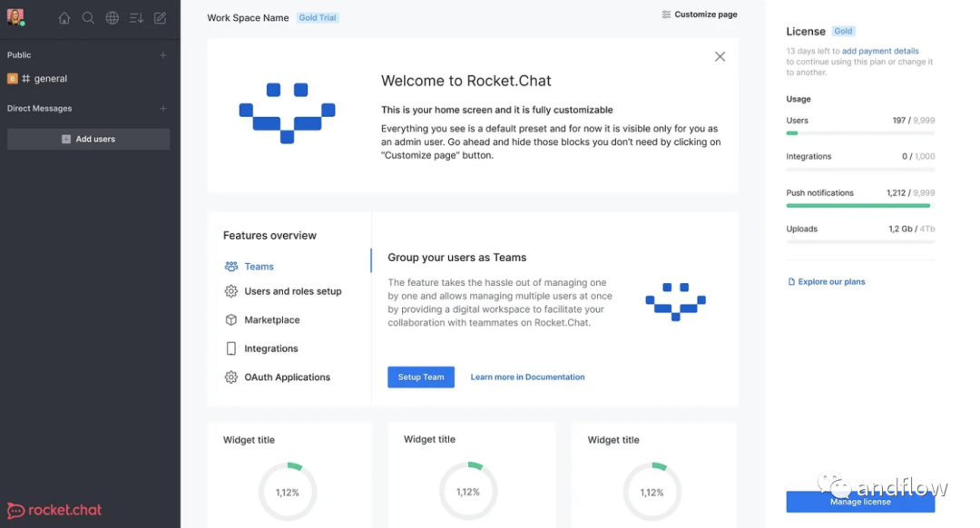The width and height of the screenshot is (980, 528).
Task: Click the Integrations device icon
Action: tap(231, 348)
